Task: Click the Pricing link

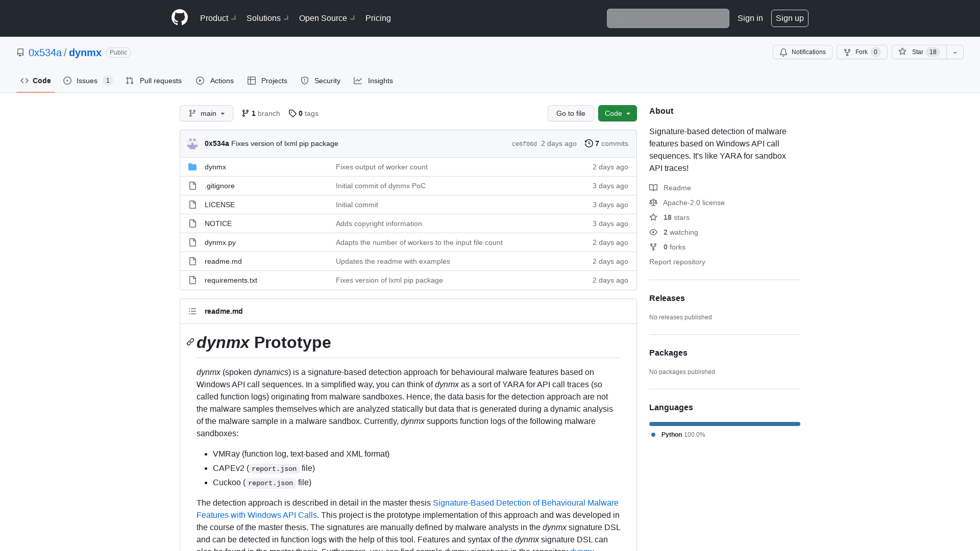Action: tap(378, 18)
